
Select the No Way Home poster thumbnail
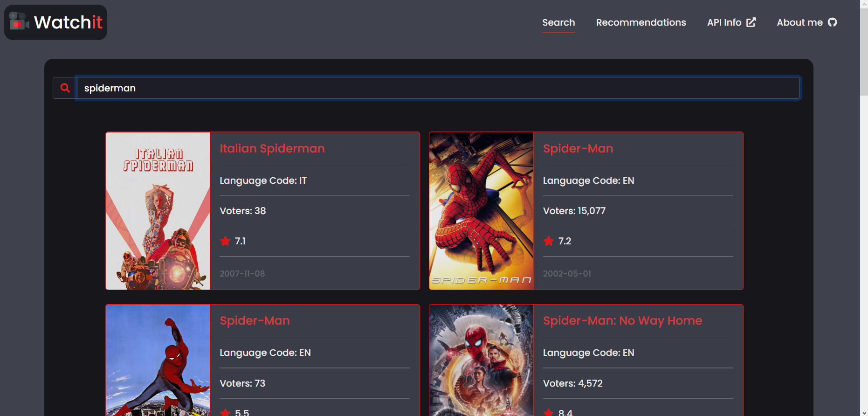tap(482, 360)
